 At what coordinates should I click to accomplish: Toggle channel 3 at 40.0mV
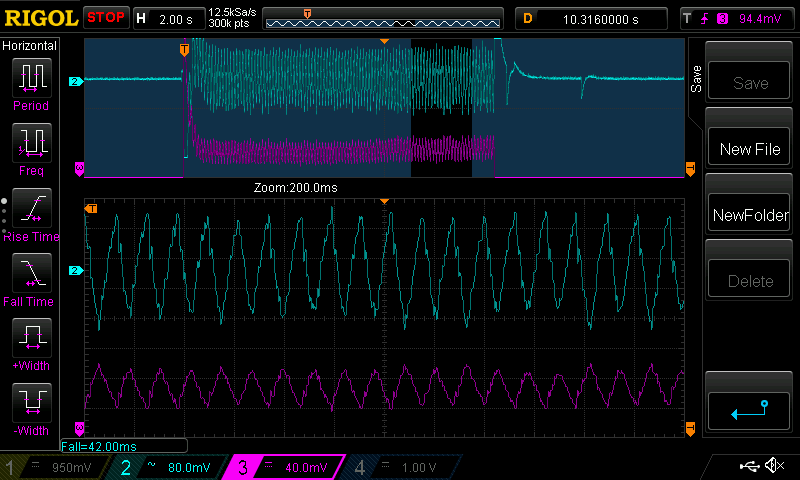288,467
